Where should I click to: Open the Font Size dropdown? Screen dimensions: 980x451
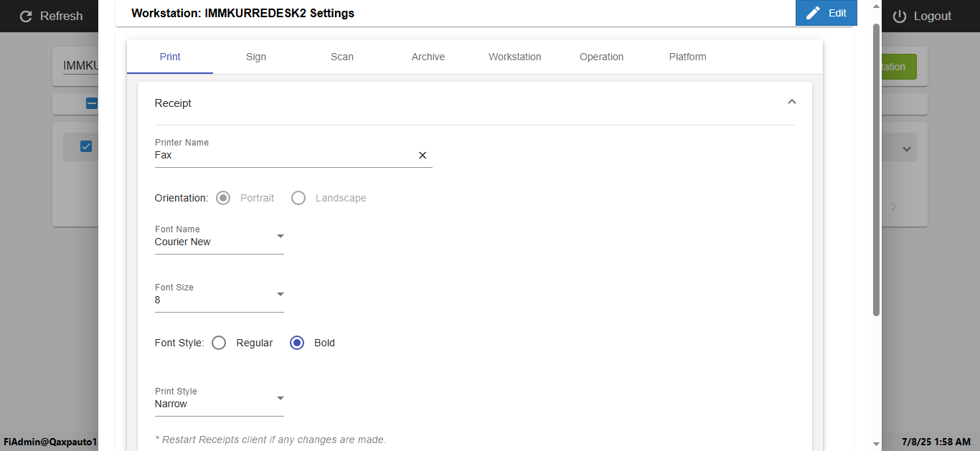(280, 295)
